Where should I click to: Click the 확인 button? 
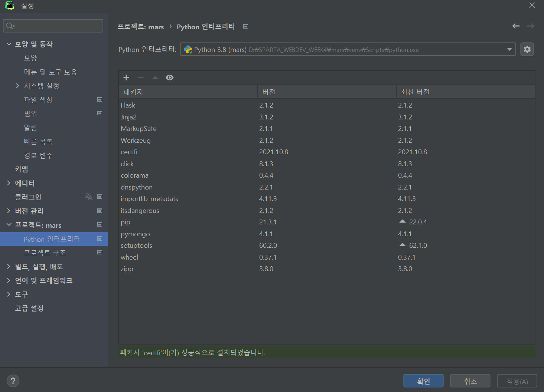coord(423,381)
